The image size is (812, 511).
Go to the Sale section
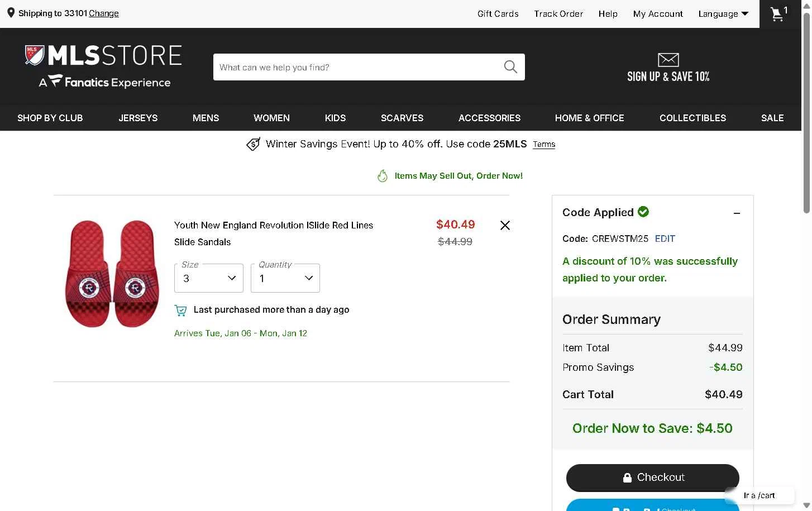772,118
